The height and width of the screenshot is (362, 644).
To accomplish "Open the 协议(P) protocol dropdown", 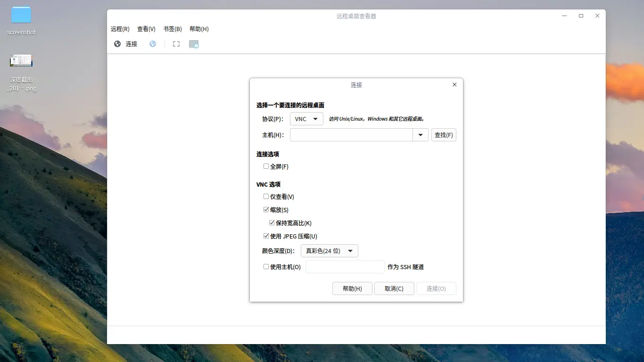I will click(306, 119).
